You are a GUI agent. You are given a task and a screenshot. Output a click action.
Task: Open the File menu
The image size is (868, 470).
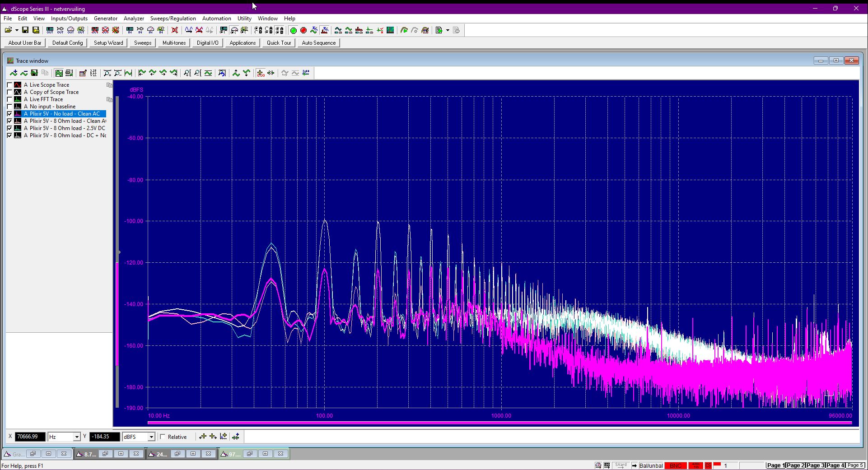pyautogui.click(x=8, y=19)
